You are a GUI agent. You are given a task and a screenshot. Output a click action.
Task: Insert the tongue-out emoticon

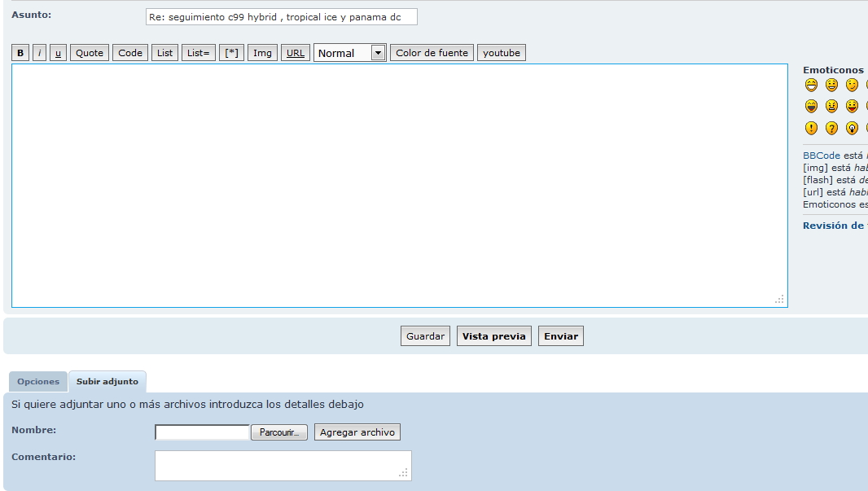[x=852, y=106]
